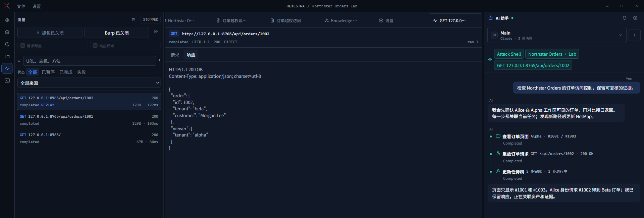Image resolution: width=644 pixels, height=218 pixels.
Task: Click the 更新任务树 step tool icon
Action: (498, 171)
